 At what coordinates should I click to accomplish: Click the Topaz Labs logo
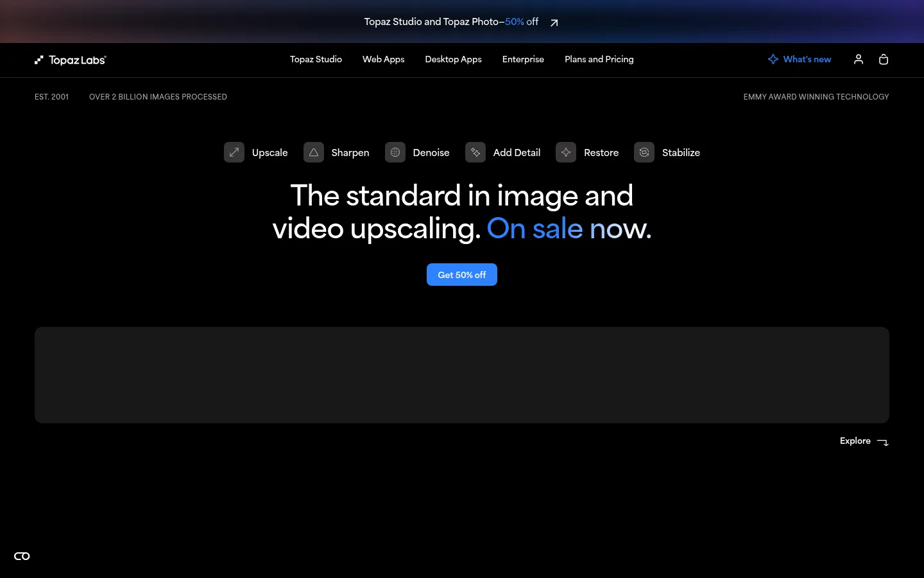(71, 60)
